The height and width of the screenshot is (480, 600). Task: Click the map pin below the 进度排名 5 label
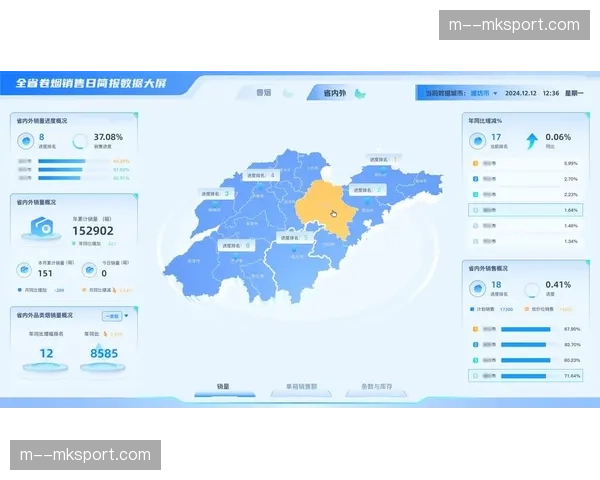pos(294,250)
